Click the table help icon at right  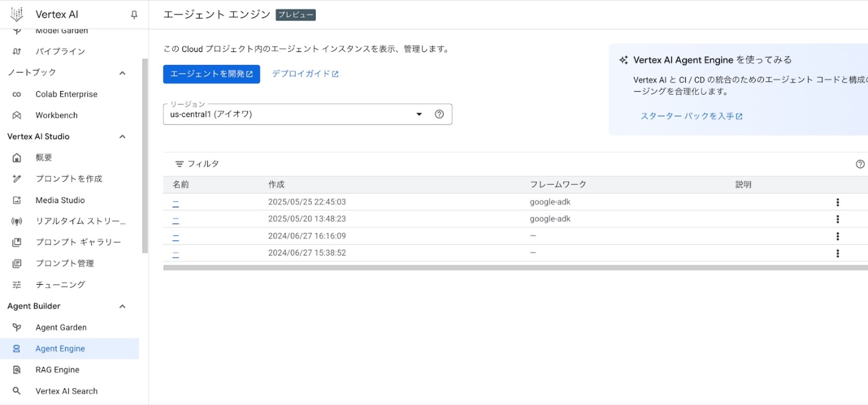(x=860, y=164)
